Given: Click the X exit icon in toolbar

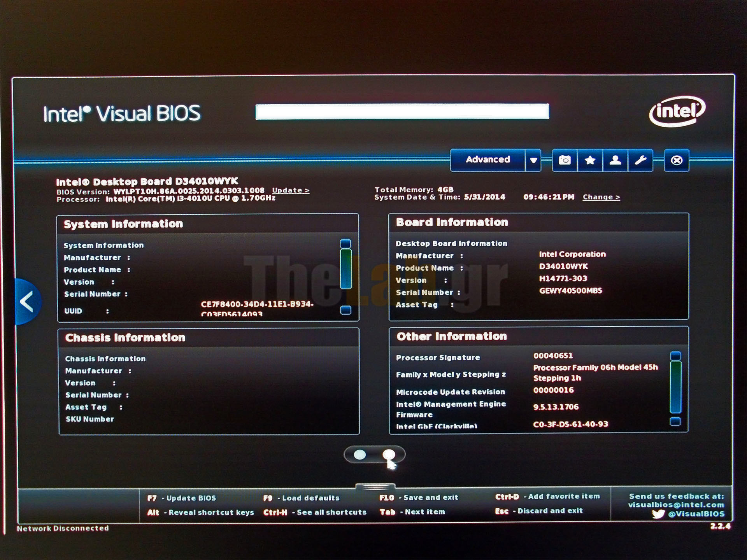Looking at the screenshot, I should tap(677, 160).
